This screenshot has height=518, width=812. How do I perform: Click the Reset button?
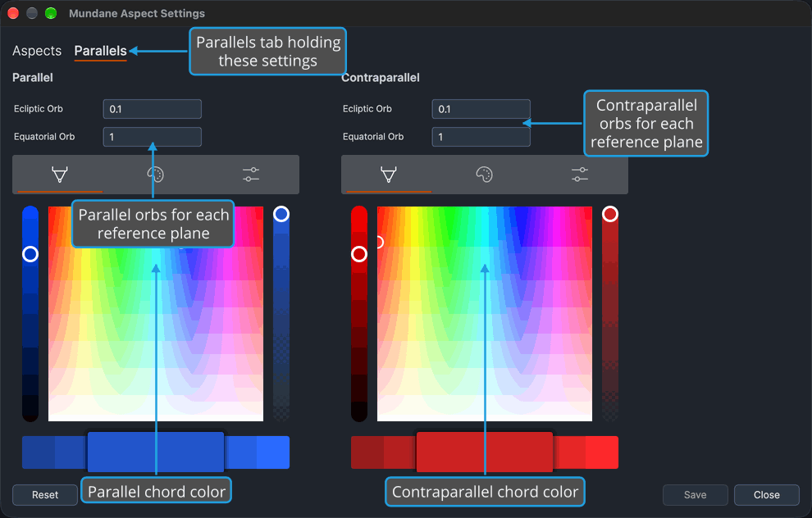pos(45,495)
